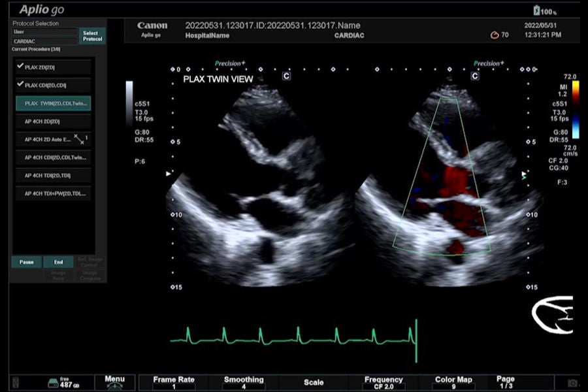
Task: Open the Menu button in the bottom bar
Action: [x=115, y=382]
